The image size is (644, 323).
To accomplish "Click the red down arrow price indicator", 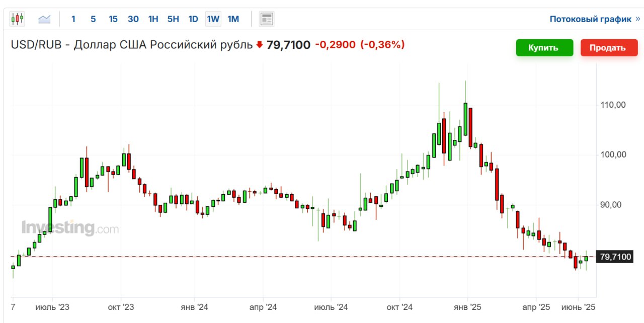I will (260, 45).
